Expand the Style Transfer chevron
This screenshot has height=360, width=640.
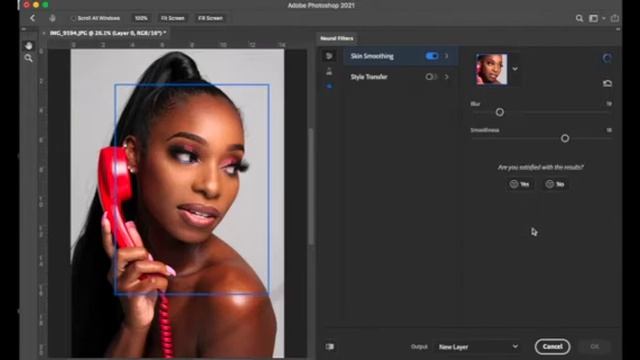coord(447,77)
